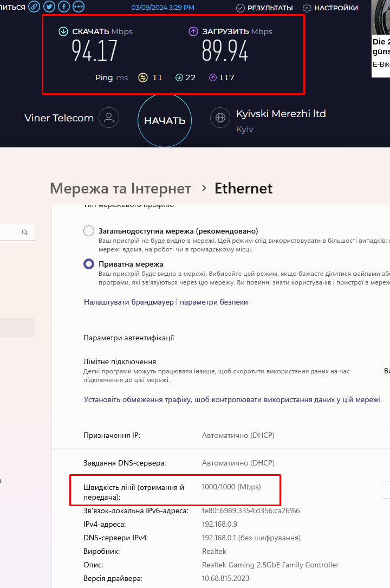The image size is (390, 588).
Task: Click the checkmark icon beside РЕЗУЛЬТАТЫ
Action: click(x=240, y=8)
